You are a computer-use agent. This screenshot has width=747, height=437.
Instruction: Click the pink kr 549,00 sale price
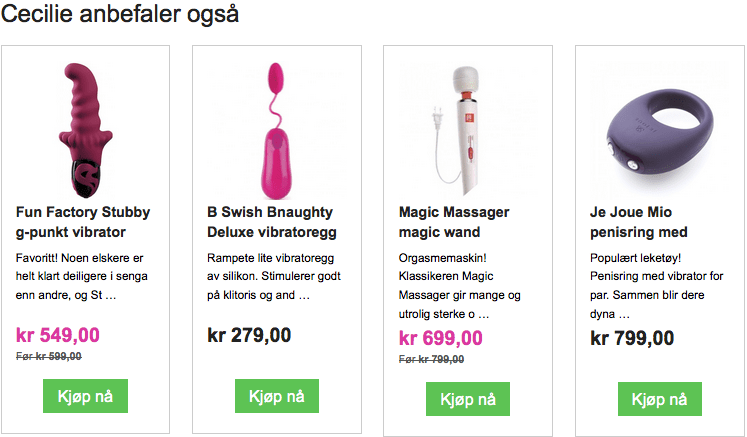tap(58, 335)
